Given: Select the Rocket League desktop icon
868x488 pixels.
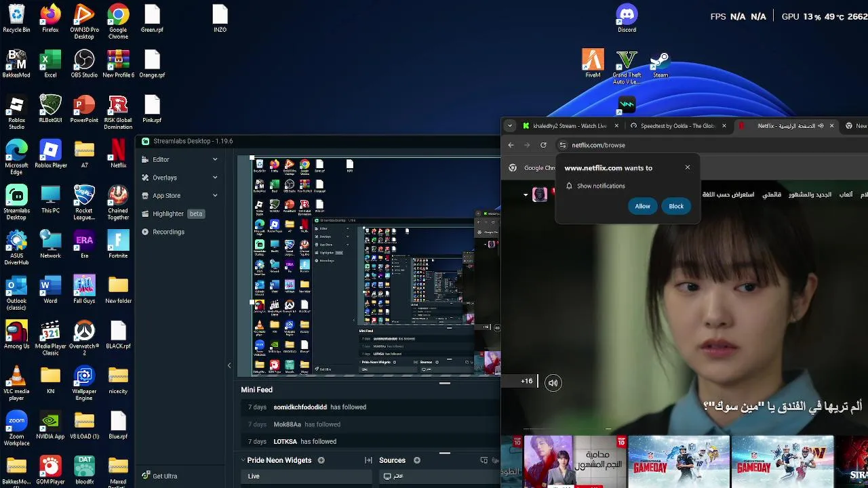Looking at the screenshot, I should [84, 203].
